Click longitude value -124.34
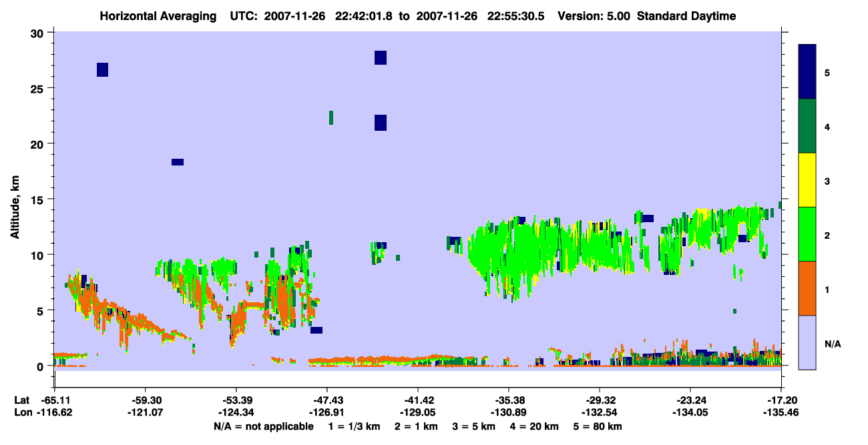This screenshot has width=868, height=445. [236, 413]
